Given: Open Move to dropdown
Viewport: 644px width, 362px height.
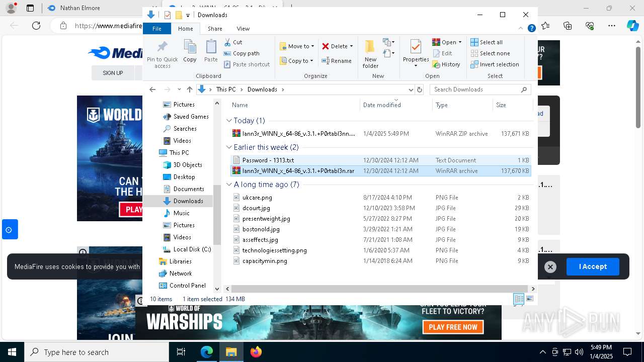Looking at the screenshot, I should (x=297, y=46).
